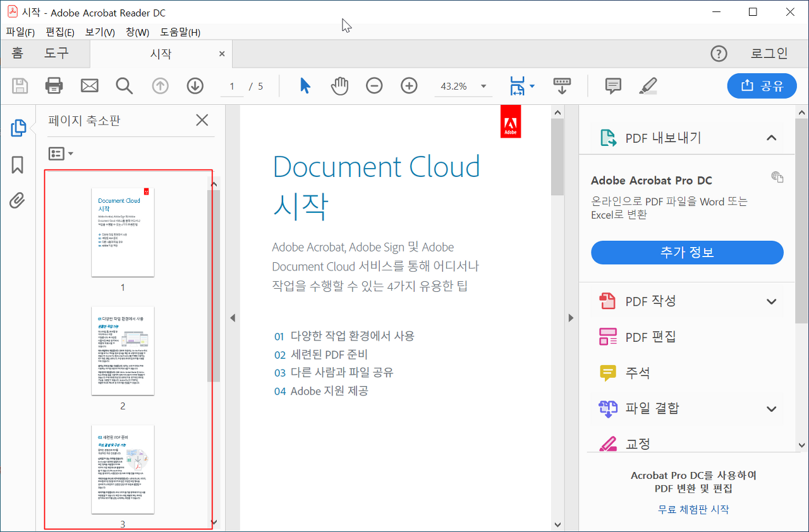Click the document vertical scrollbar thumb

[x=557, y=157]
